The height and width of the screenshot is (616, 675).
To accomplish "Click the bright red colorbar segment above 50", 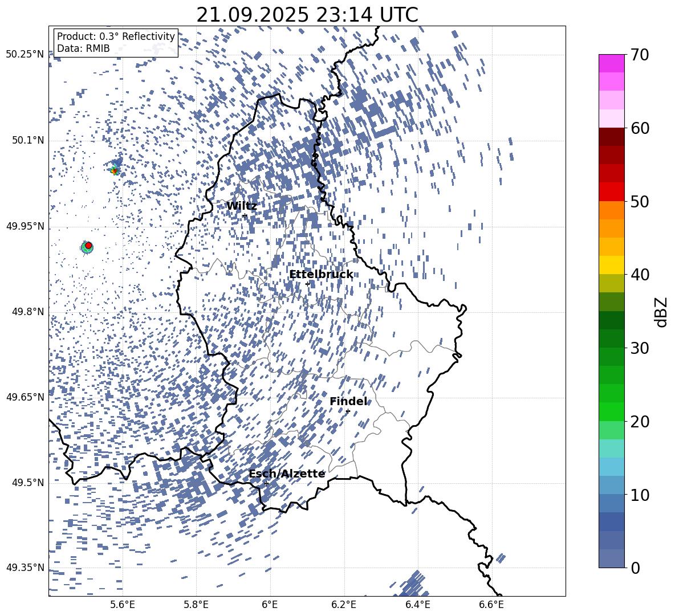I will tap(611, 191).
